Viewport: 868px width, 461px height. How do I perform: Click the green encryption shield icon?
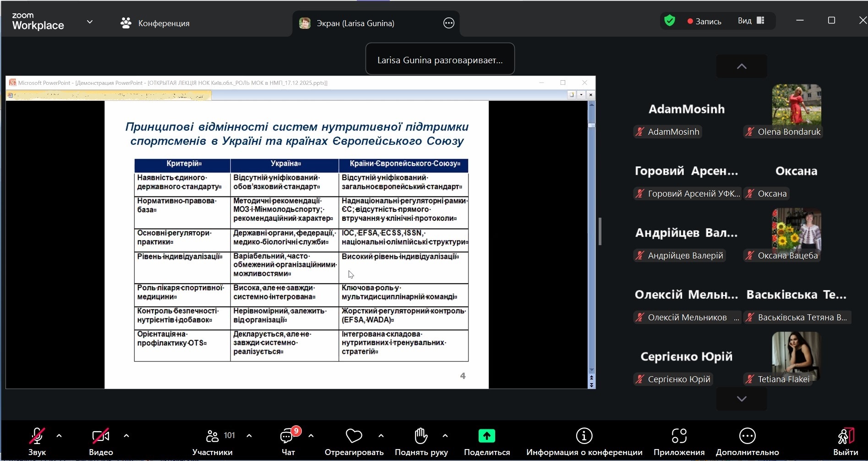(x=670, y=21)
